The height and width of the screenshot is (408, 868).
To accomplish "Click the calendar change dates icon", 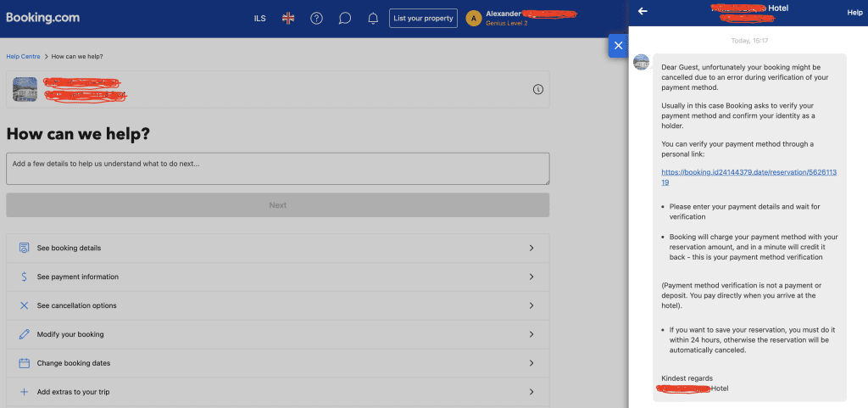I will point(24,363).
